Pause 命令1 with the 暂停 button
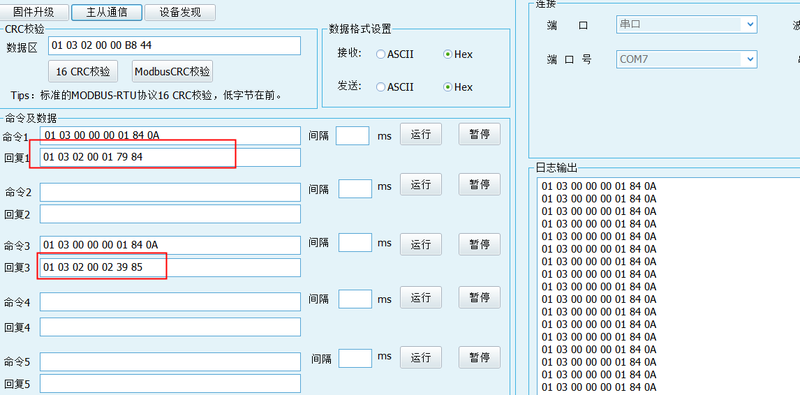Viewport: 800px width, 395px height. tap(480, 134)
